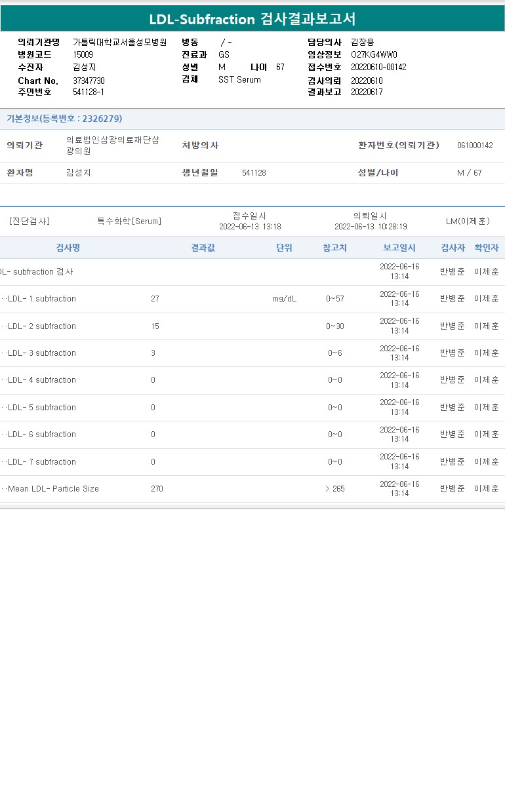Click the mg/dL unit cell
505x812 pixels.
click(x=285, y=299)
